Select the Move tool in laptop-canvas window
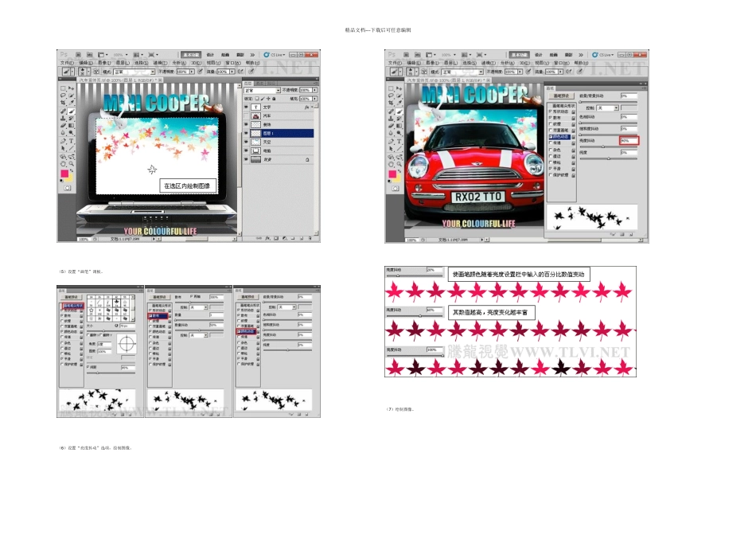This screenshot has height=535, width=756. coord(72,88)
